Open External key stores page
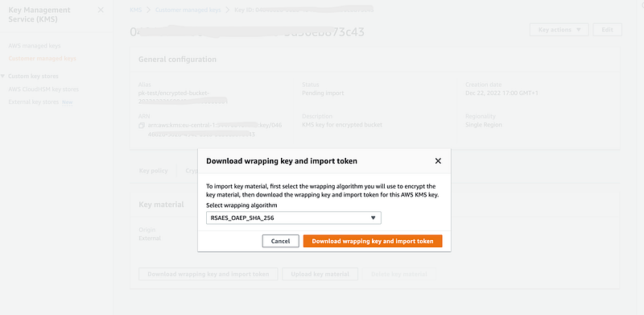 34,102
